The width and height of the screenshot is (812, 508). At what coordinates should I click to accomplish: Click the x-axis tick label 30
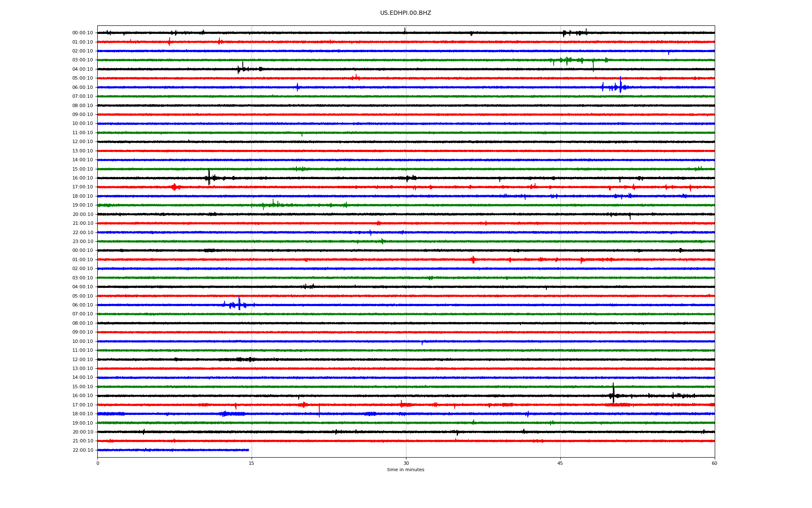[x=406, y=463]
